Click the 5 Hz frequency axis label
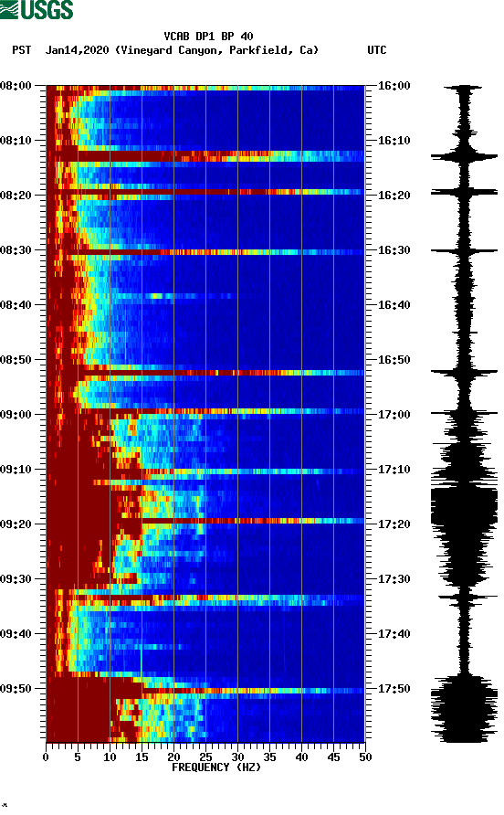Screen dimensions: 504x815 (x=78, y=757)
